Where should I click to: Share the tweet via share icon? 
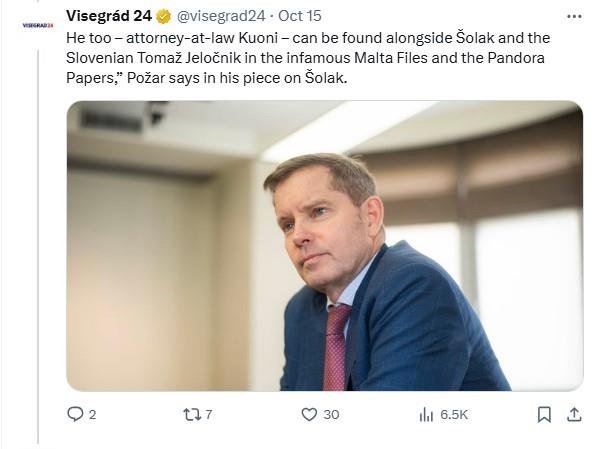574,414
